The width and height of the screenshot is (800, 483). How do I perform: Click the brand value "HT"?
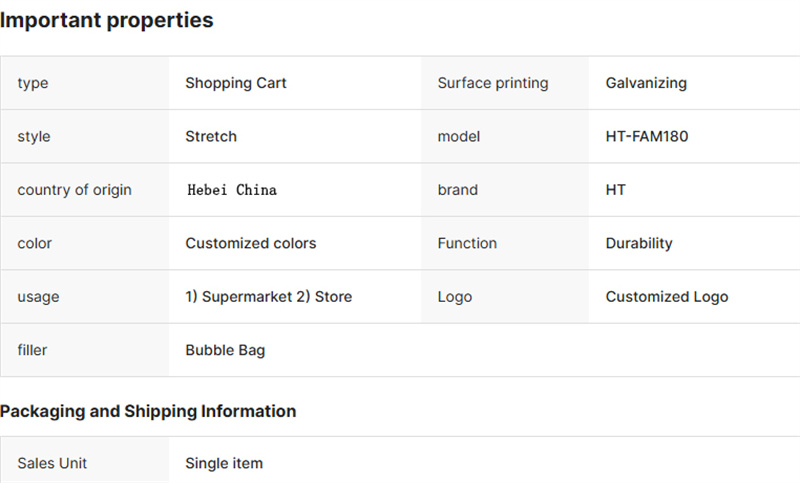click(615, 190)
